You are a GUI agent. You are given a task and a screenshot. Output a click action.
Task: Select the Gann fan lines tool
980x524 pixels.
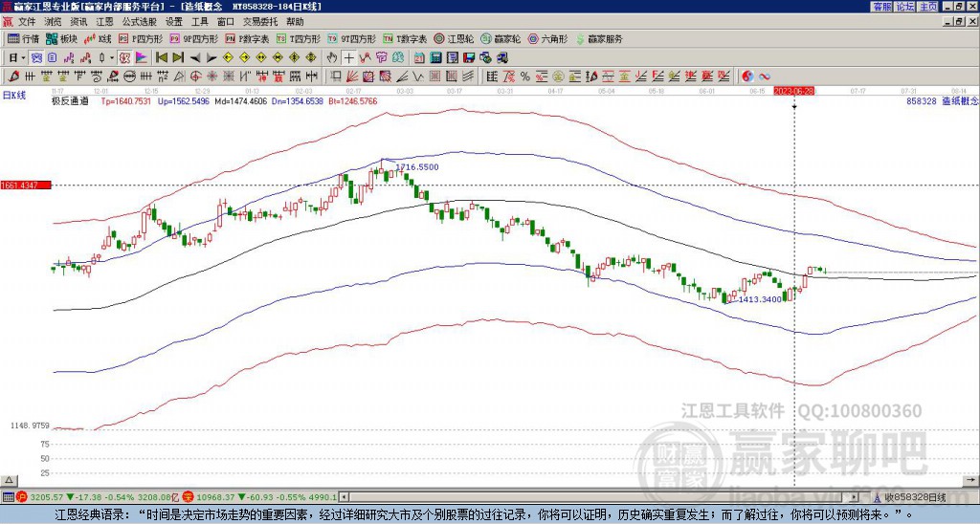click(x=352, y=76)
